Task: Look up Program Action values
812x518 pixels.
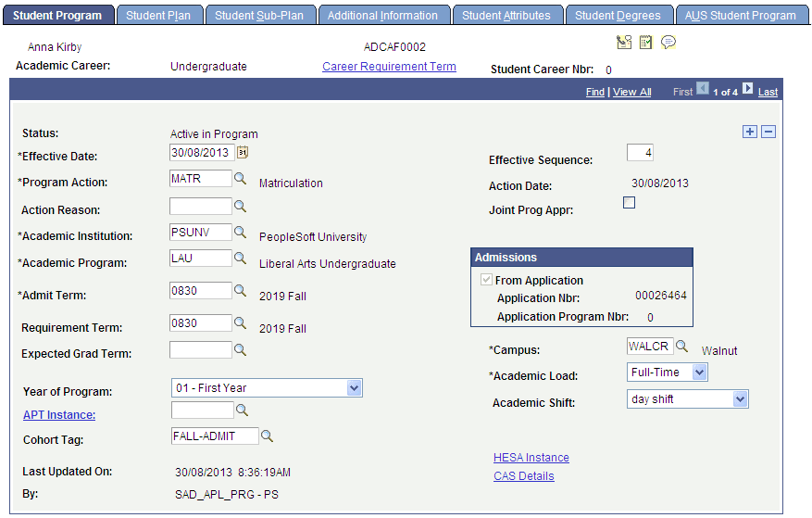Action: click(240, 178)
